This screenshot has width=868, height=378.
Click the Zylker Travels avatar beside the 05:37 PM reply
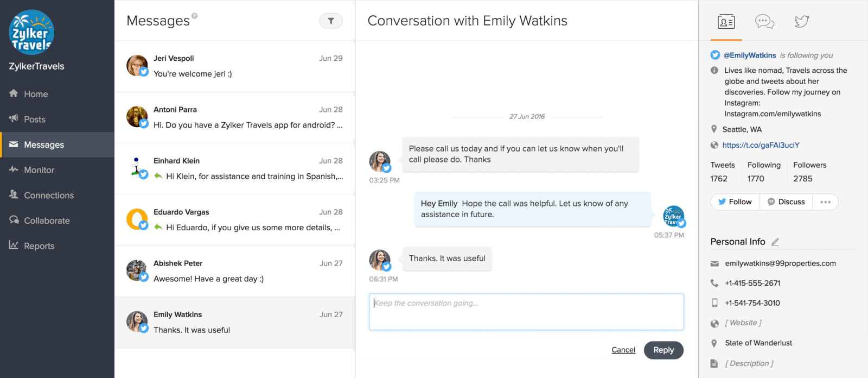[x=673, y=217]
